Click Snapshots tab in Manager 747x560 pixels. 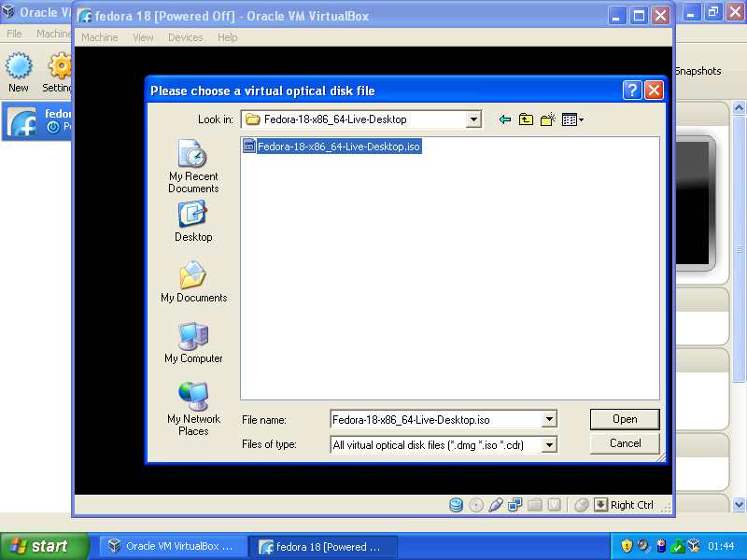pos(698,71)
